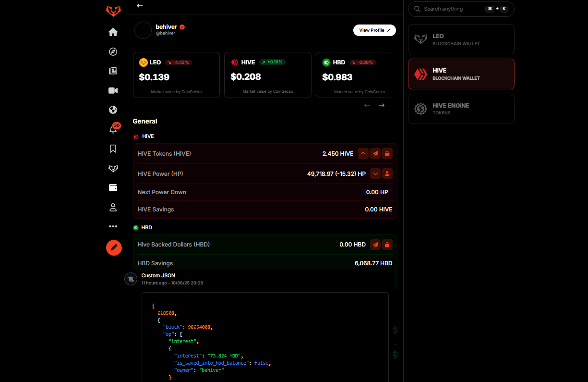
Task: Click the down-chevron icon on HIVE Power row
Action: (x=375, y=173)
